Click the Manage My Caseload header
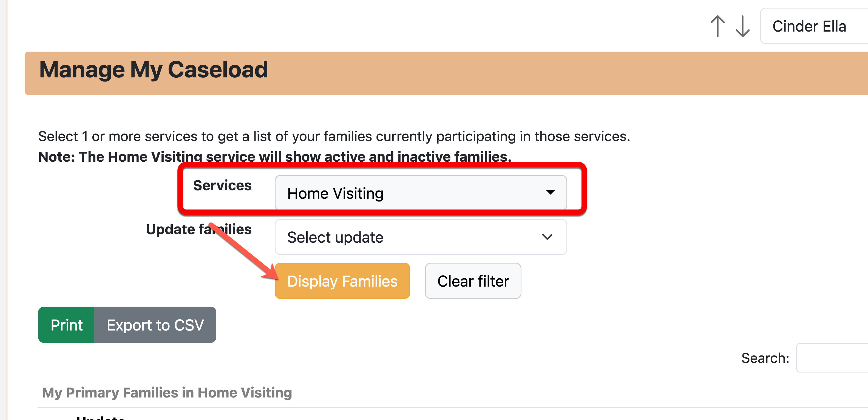Image resolution: width=868 pixels, height=420 pixels. pyautogui.click(x=154, y=69)
